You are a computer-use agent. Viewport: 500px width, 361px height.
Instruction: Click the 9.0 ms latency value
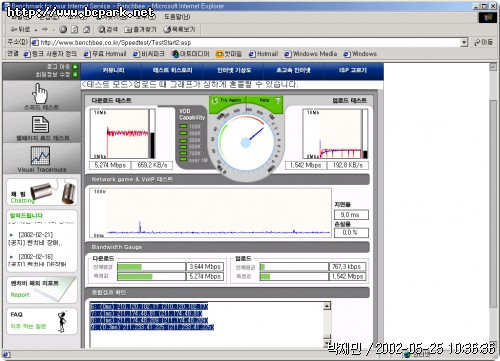tap(351, 215)
